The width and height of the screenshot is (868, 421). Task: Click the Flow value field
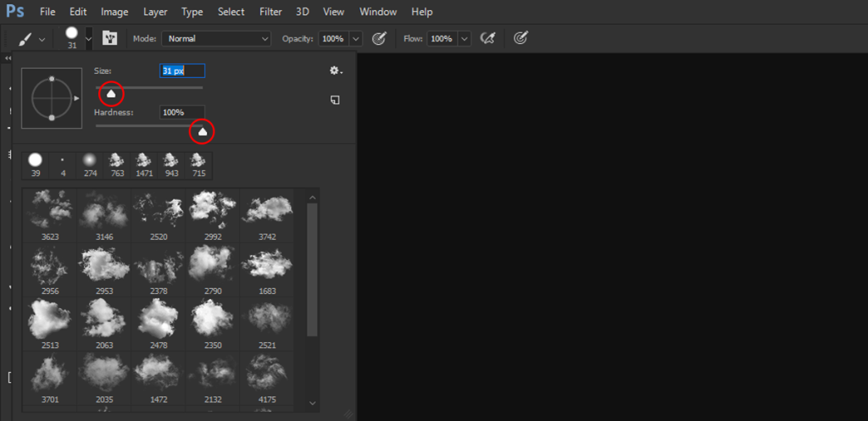pyautogui.click(x=442, y=39)
